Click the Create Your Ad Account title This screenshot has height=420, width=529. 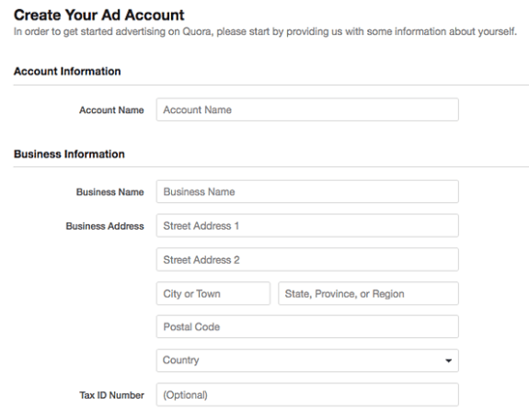(x=98, y=16)
